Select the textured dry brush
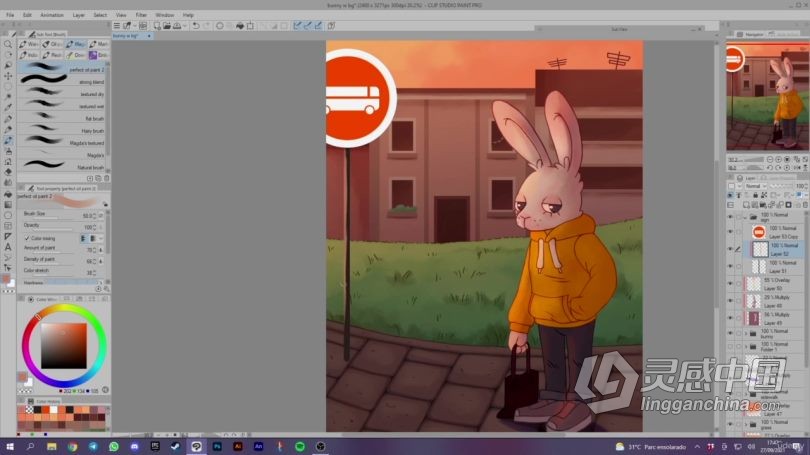 63,93
